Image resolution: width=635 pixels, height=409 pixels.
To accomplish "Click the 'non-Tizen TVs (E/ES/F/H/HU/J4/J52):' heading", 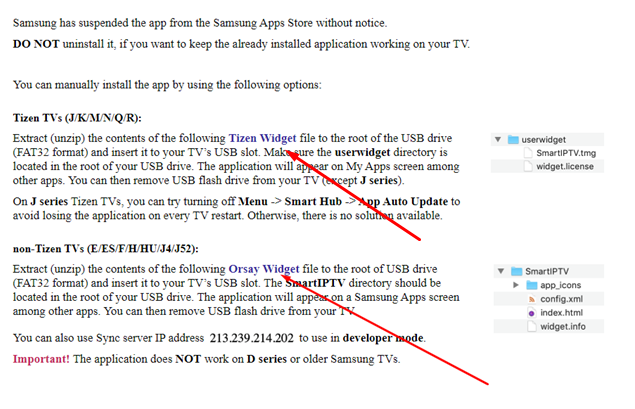I will click(106, 249).
